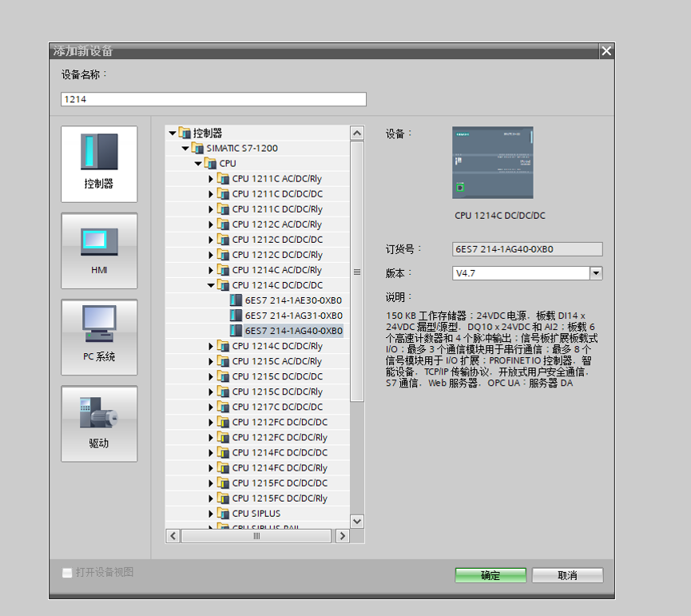Select CPU 1214C DC/DC/Rly row
Screen dimensions: 691x616
click(257, 346)
